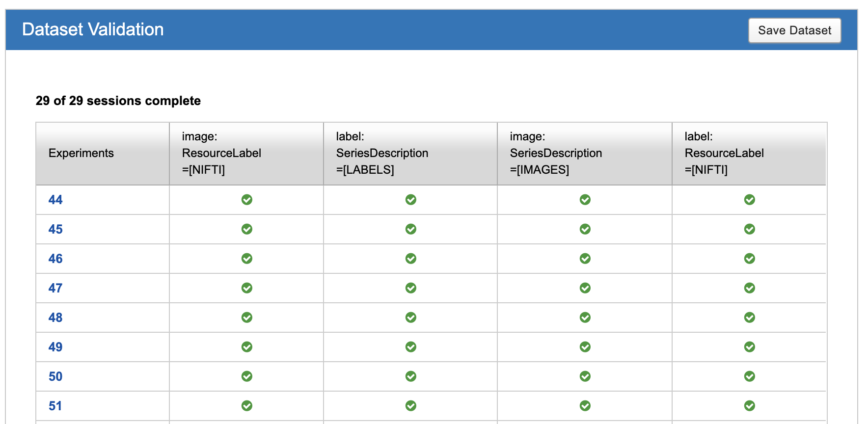This screenshot has width=868, height=424.
Task: Click image SeriesDescription checkmark for experiment 50
Action: (x=585, y=376)
